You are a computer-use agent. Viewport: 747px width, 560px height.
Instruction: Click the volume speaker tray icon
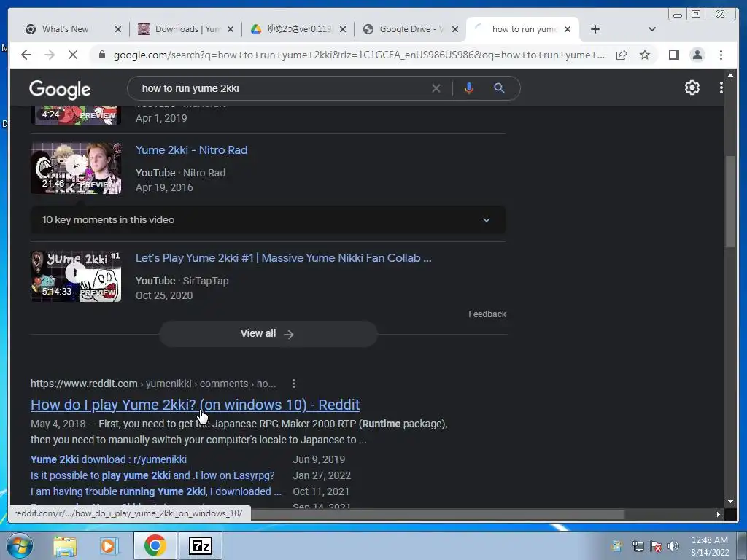coord(673,545)
